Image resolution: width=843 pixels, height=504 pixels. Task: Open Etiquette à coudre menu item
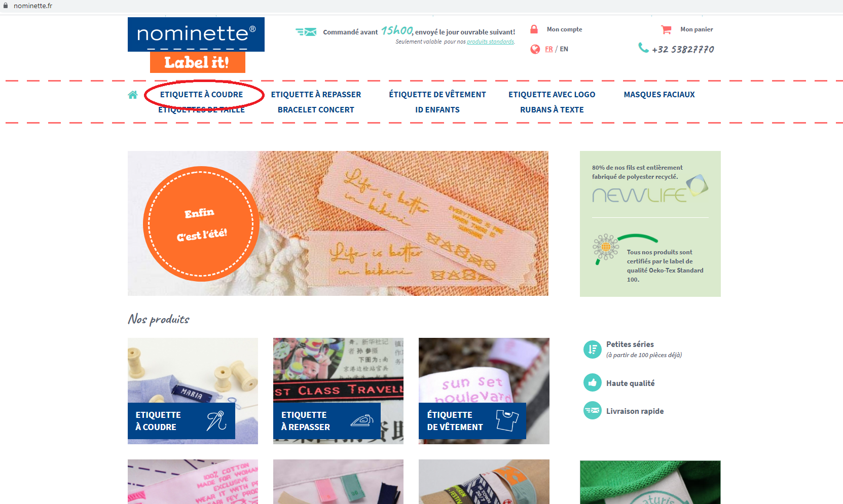[x=202, y=95]
